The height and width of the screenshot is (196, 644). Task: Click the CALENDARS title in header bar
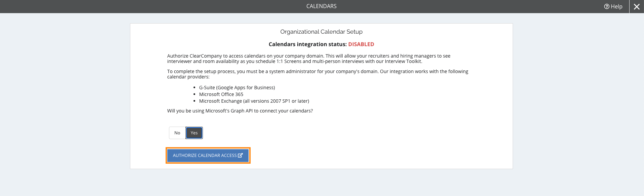click(321, 6)
